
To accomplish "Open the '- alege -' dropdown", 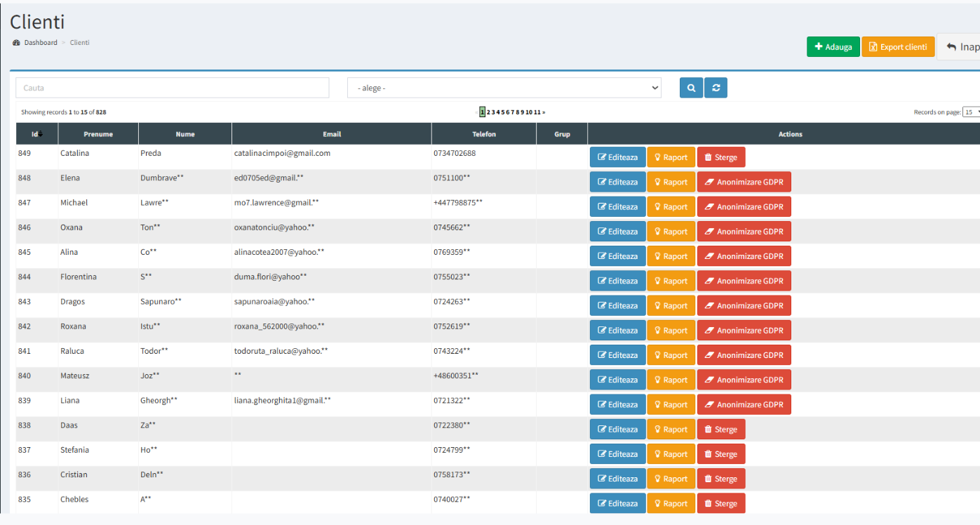I will (x=504, y=88).
